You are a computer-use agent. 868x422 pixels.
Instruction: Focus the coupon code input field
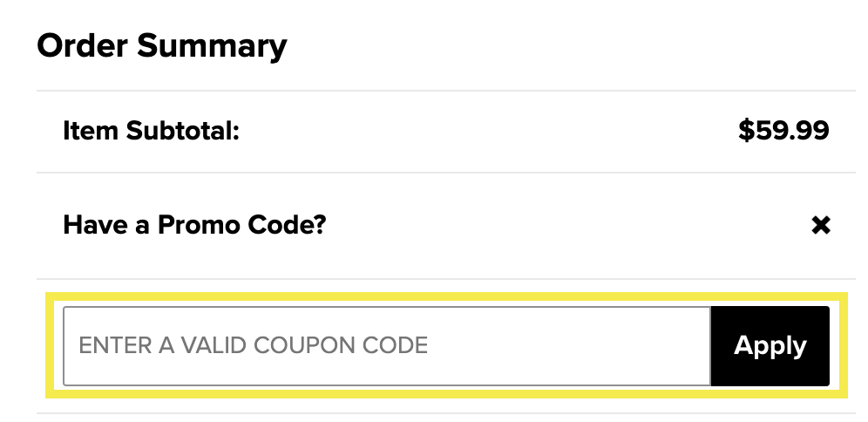(x=387, y=346)
